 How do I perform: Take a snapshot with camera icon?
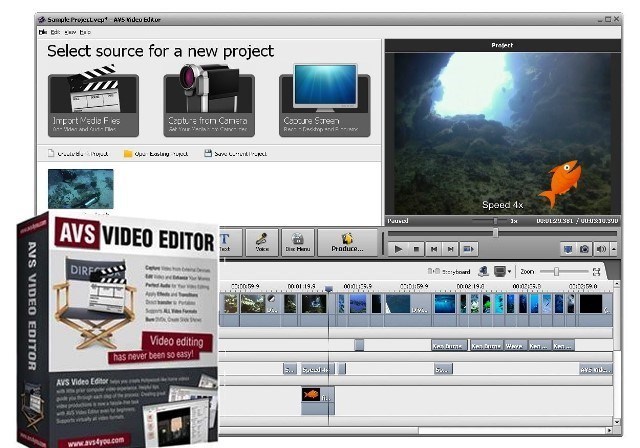click(x=584, y=249)
